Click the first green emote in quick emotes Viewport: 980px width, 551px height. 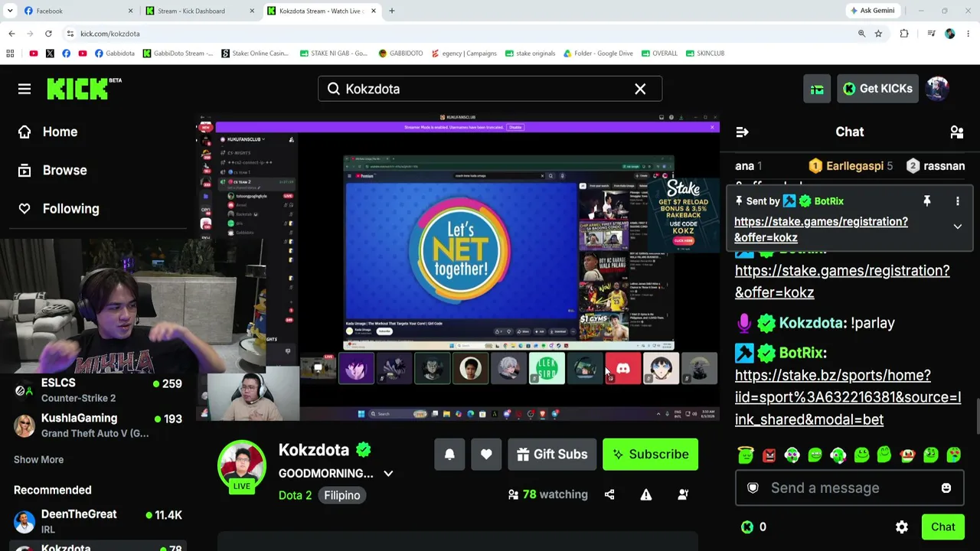[x=746, y=456]
